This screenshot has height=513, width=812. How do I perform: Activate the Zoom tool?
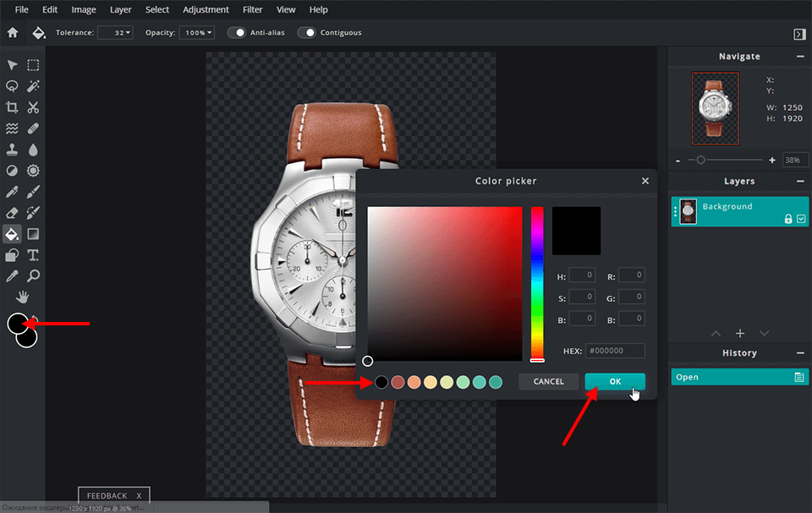[x=32, y=276]
